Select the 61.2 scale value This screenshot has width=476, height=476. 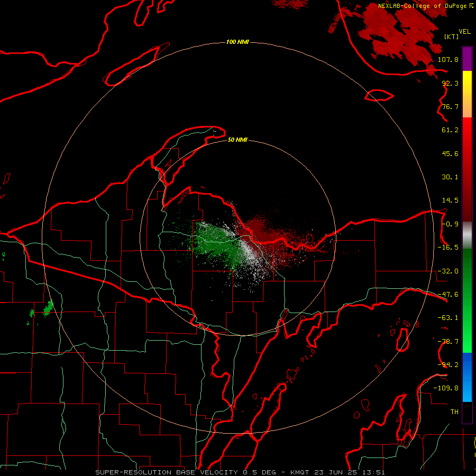(450, 130)
